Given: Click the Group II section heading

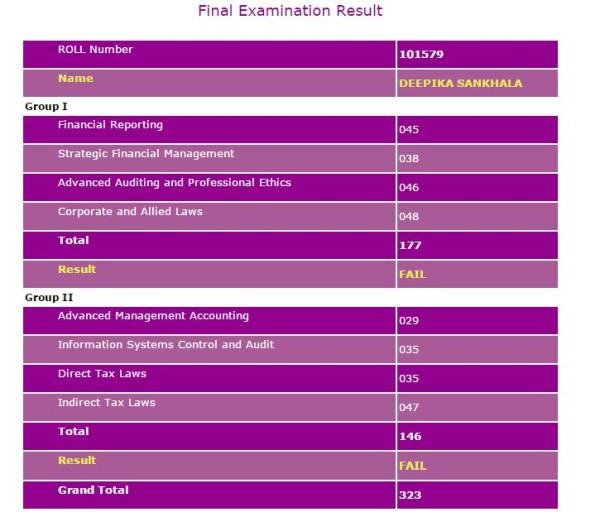Looking at the screenshot, I should 48,298.
